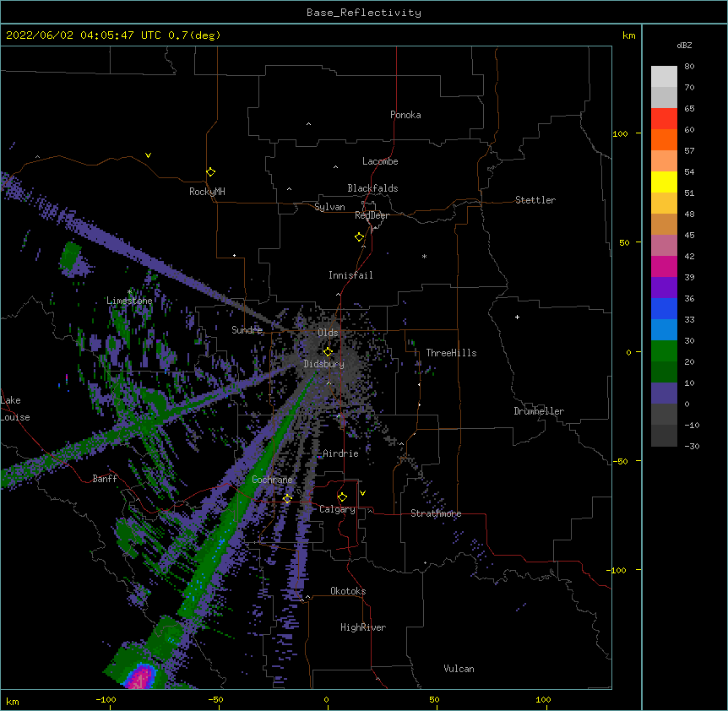Image resolution: width=728 pixels, height=711 pixels.
Task: Click the ThreeHills label
Action: click(451, 353)
